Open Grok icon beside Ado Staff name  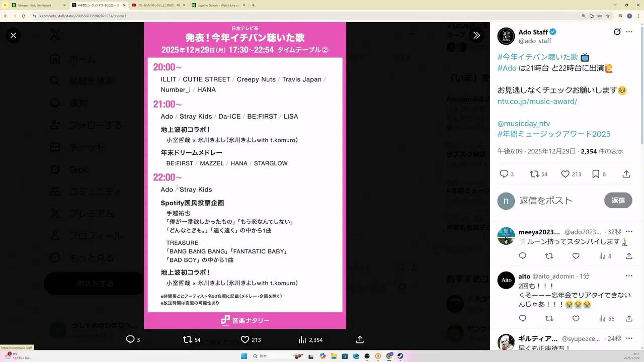pos(617,32)
